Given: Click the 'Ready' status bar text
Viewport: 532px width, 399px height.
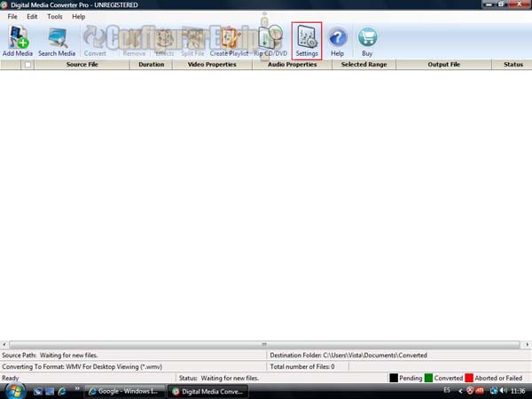Looking at the screenshot, I should [10, 378].
